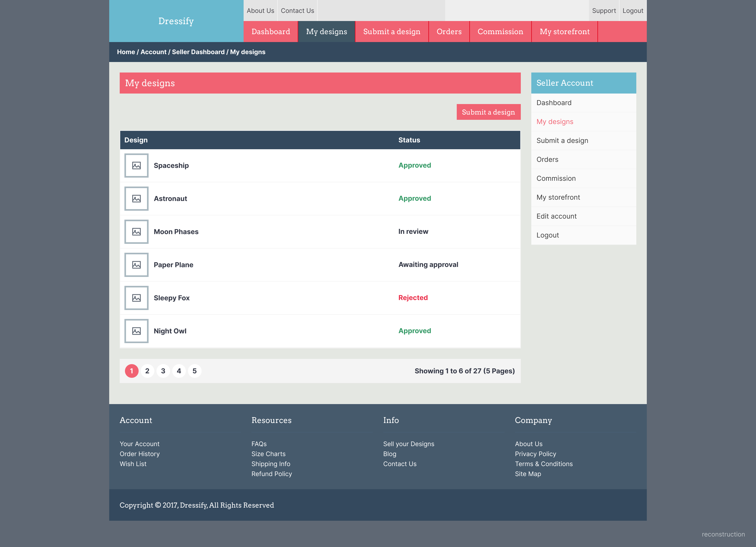The width and height of the screenshot is (756, 547).
Task: Open Dashboard in Seller Account sidebar
Action: 583,103
